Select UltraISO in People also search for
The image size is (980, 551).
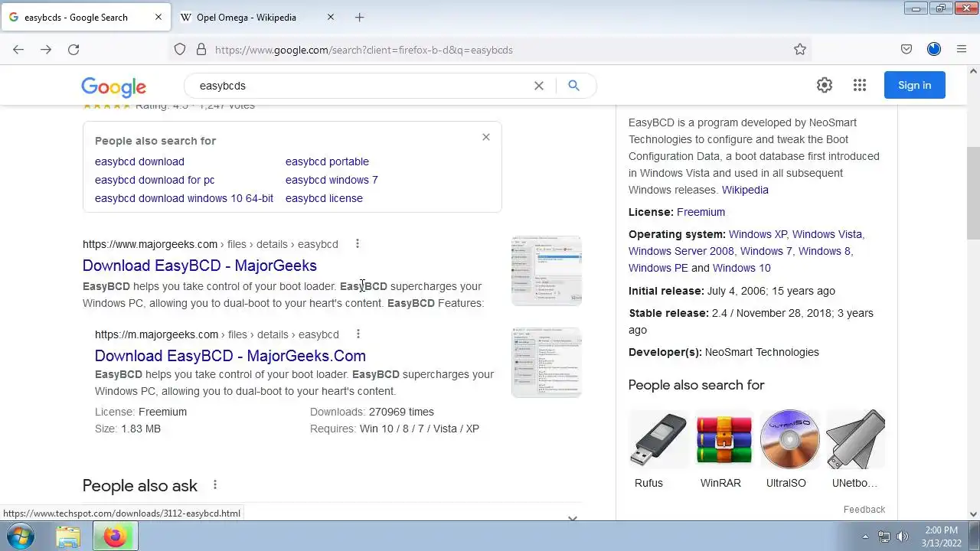[789, 448]
